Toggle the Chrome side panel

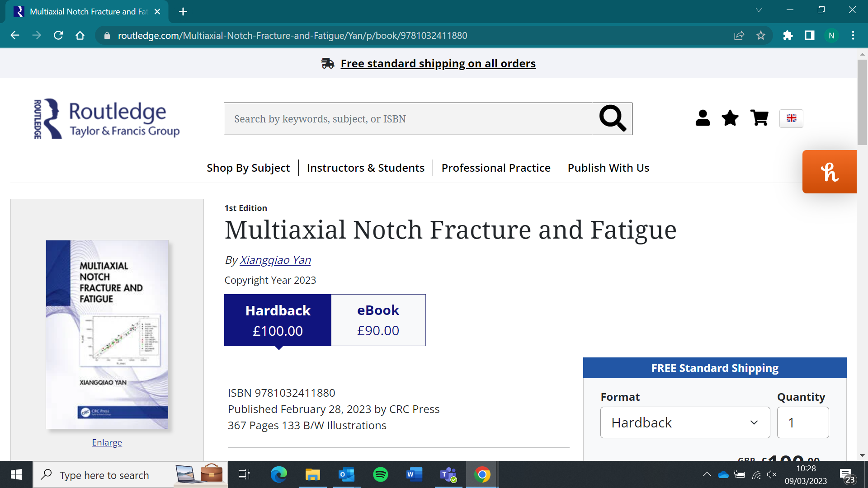point(809,35)
